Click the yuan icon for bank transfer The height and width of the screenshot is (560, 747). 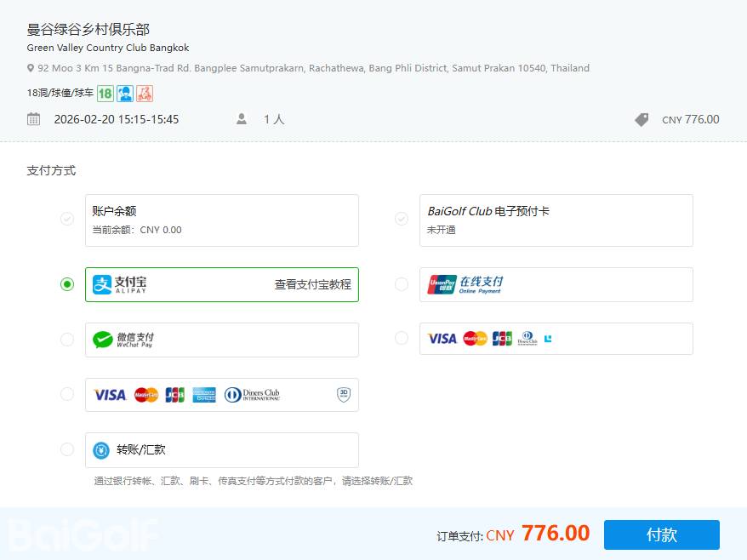101,450
